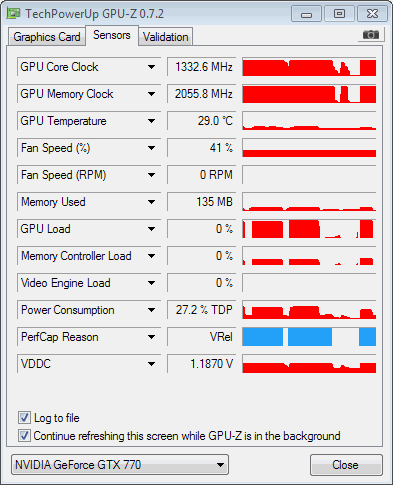The width and height of the screenshot is (393, 485).
Task: Open the PerfCap Reason dropdown arrow
Action: click(151, 337)
